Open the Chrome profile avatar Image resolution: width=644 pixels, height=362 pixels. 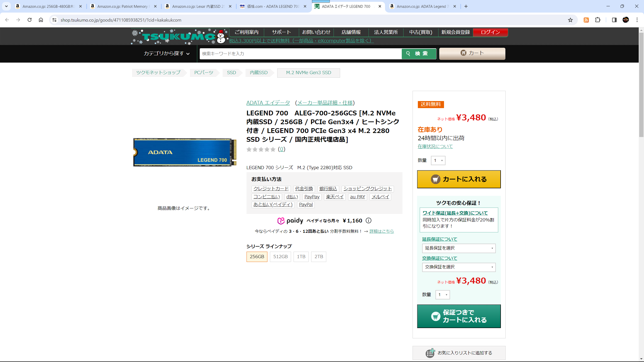(x=626, y=20)
